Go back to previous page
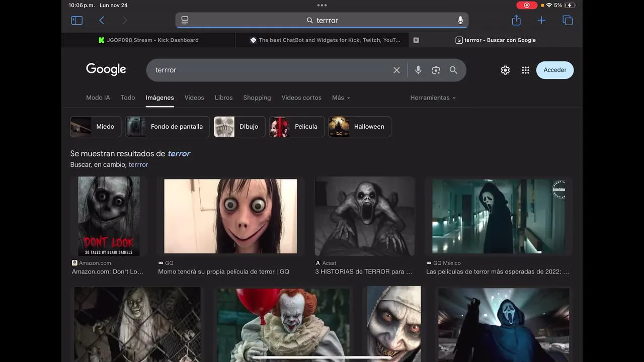The width and height of the screenshot is (644, 362). point(102,21)
